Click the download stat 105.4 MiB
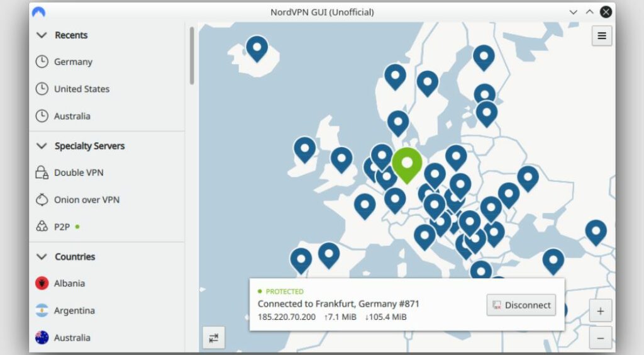 [386, 317]
